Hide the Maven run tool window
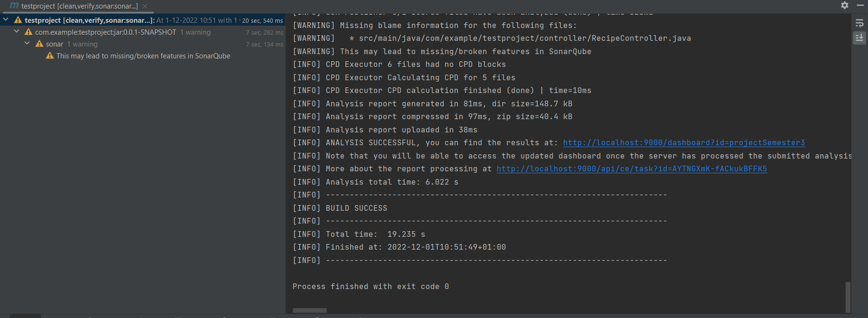The height and width of the screenshot is (318, 868). pos(861,6)
